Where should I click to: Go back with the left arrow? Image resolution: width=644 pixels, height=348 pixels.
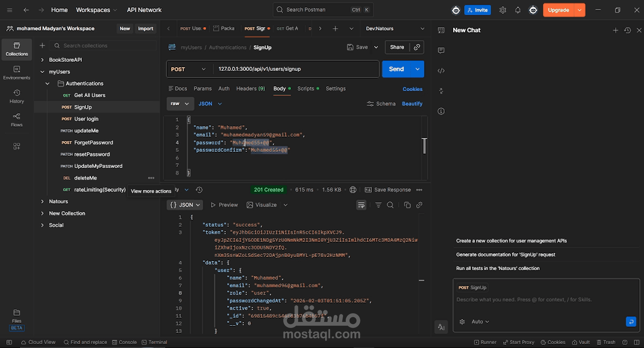tap(26, 10)
